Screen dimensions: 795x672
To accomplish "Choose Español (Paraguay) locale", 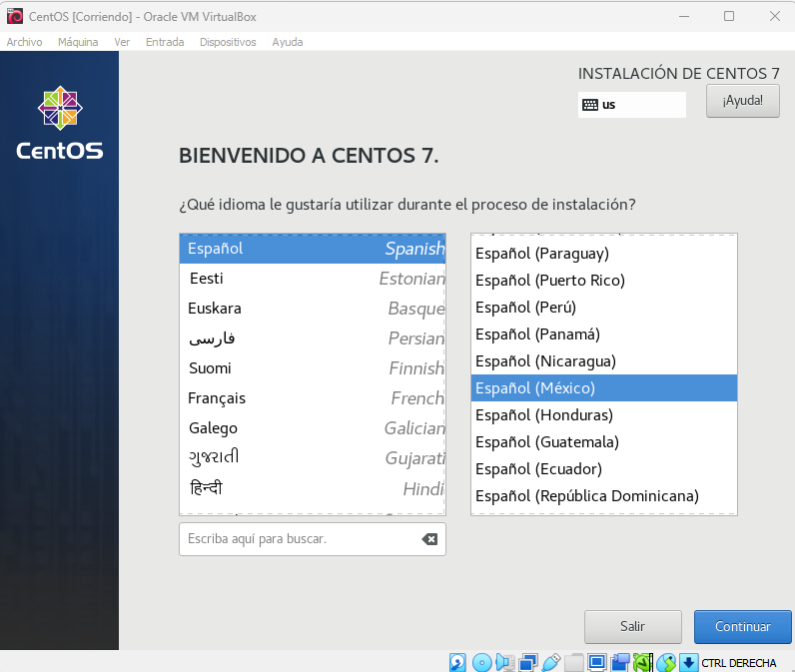I will [604, 254].
